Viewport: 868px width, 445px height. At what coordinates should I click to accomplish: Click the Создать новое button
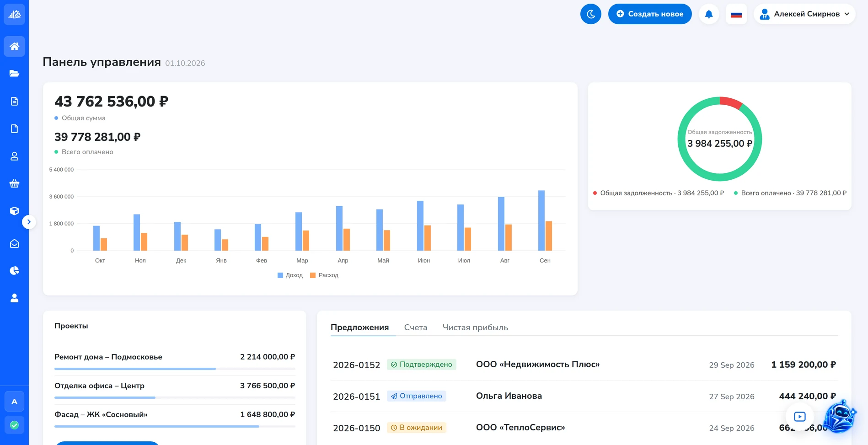click(x=650, y=14)
